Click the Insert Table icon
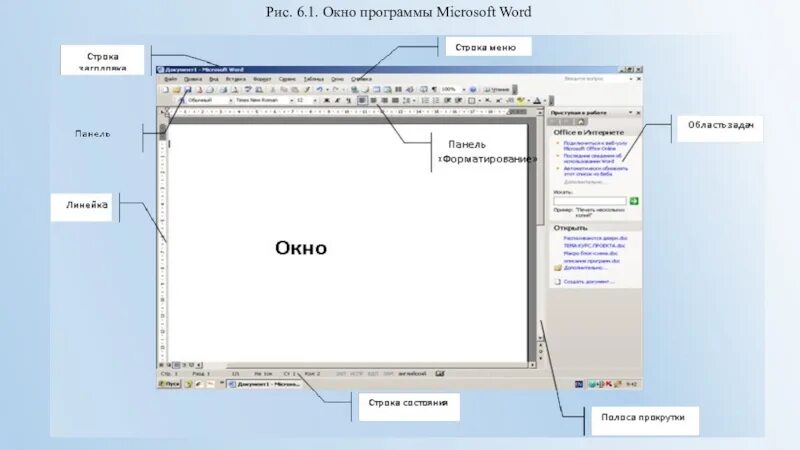This screenshot has width=800, height=450. [x=377, y=90]
